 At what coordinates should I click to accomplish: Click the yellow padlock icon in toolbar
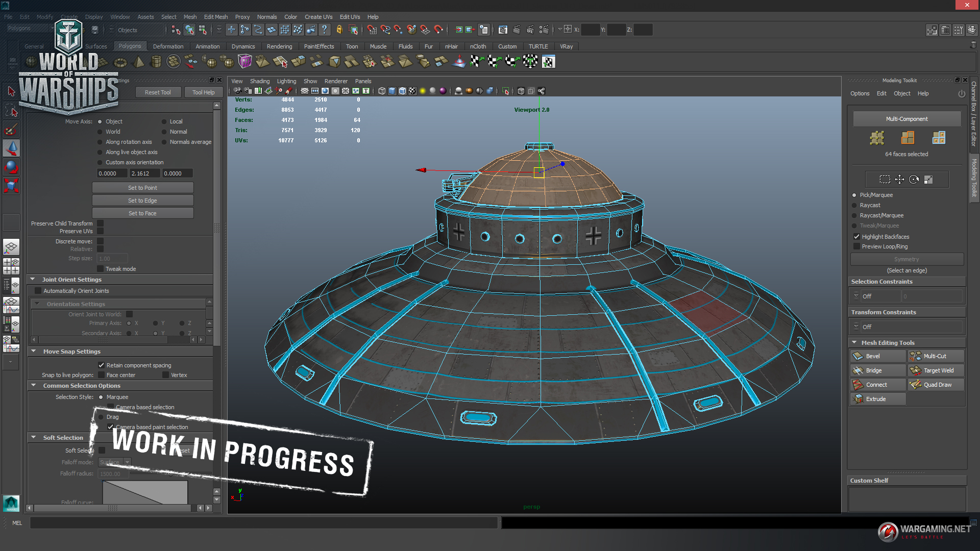tap(339, 30)
